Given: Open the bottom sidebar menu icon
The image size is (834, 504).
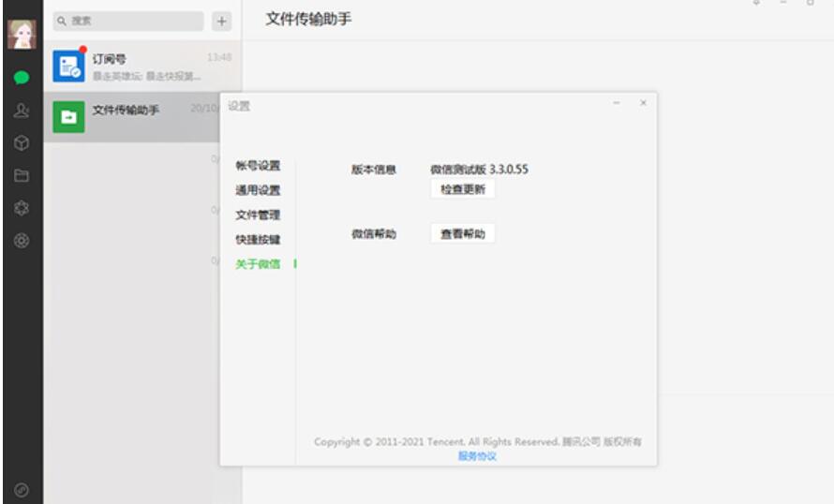Looking at the screenshot, I should pyautogui.click(x=22, y=490).
